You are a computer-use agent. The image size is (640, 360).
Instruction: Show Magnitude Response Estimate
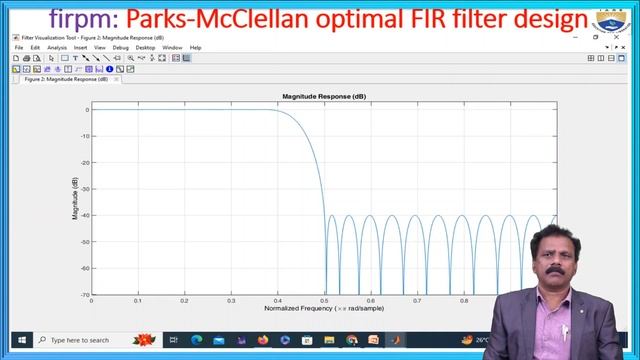[120, 69]
